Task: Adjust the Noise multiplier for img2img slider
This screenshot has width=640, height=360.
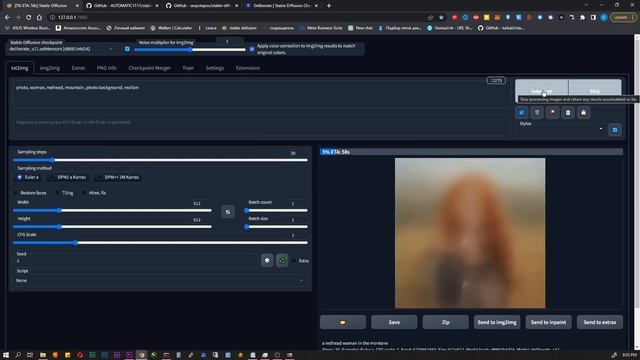Action: pyautogui.click(x=190, y=50)
